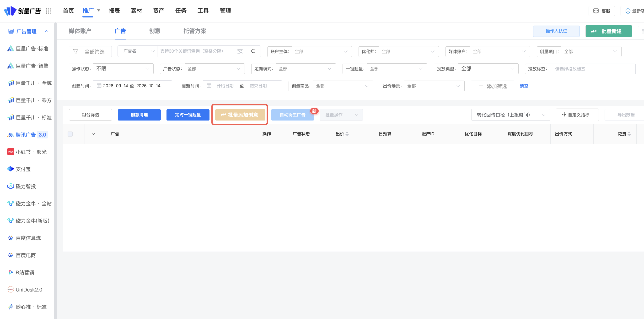Screen dimensions: 644x319
Task: Switch to the 托管方案 tab
Action: pos(195,31)
